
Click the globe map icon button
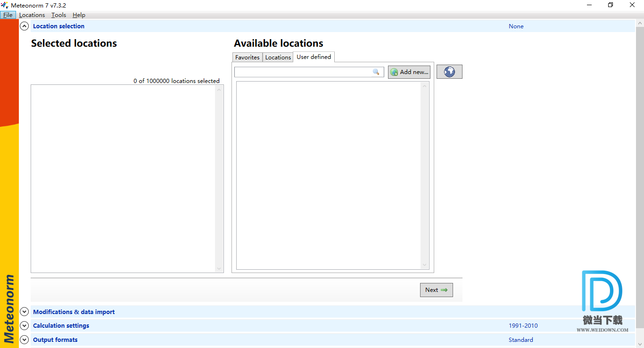(x=449, y=72)
